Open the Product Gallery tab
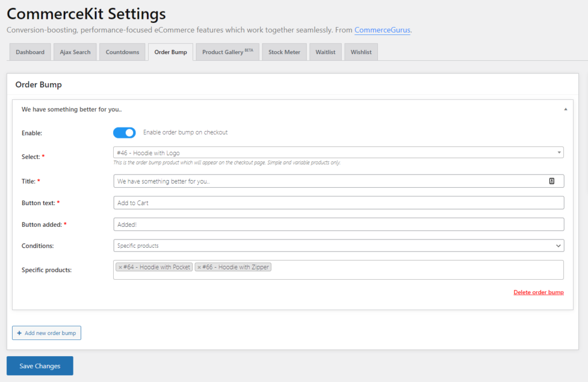The image size is (588, 382). (x=227, y=52)
